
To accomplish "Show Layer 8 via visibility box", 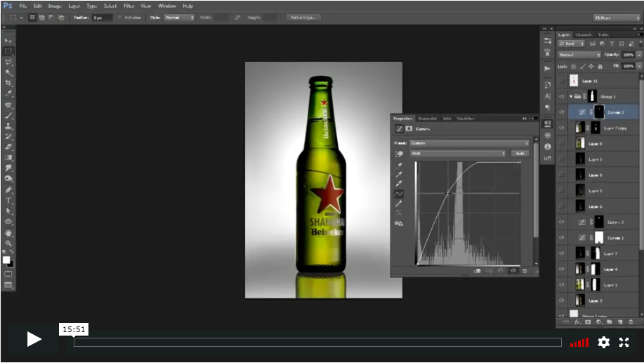I will coord(561,144).
